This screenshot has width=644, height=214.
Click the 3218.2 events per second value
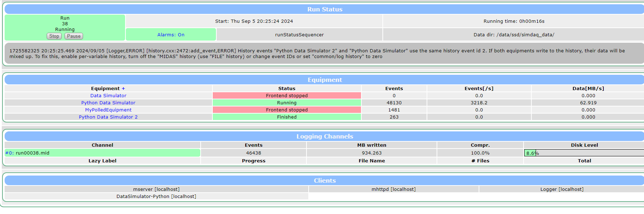(479, 103)
